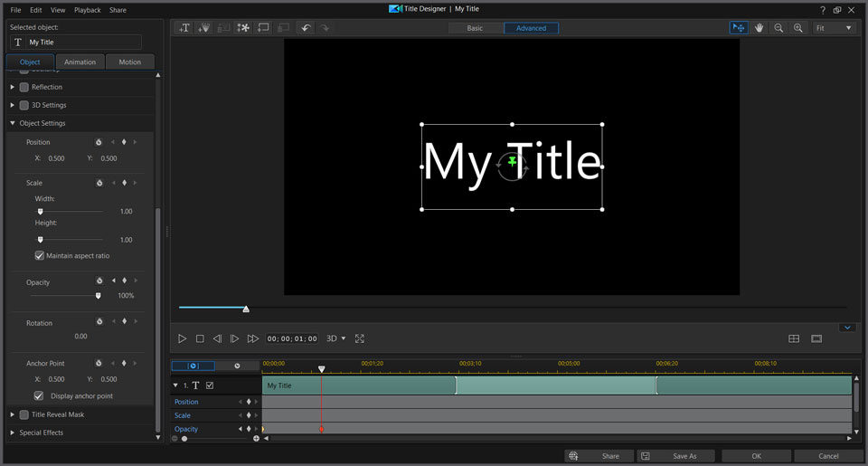Open the Fit zoom dropdown
The height and width of the screenshot is (466, 868).
coord(834,28)
